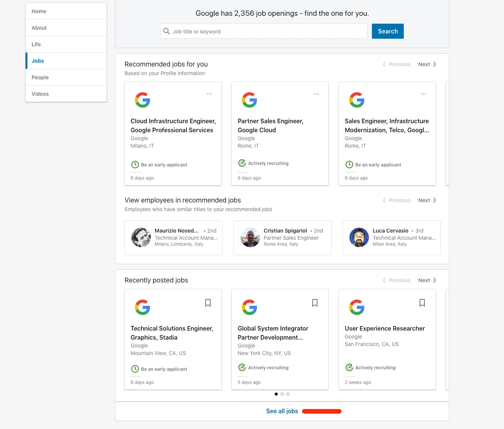Save the Global System Integrator job

point(315,303)
